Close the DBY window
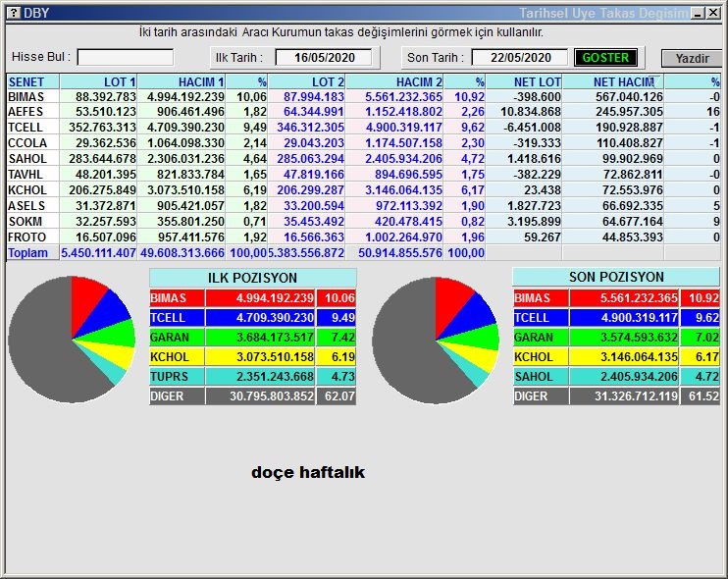The height and width of the screenshot is (579, 728). (x=712, y=13)
